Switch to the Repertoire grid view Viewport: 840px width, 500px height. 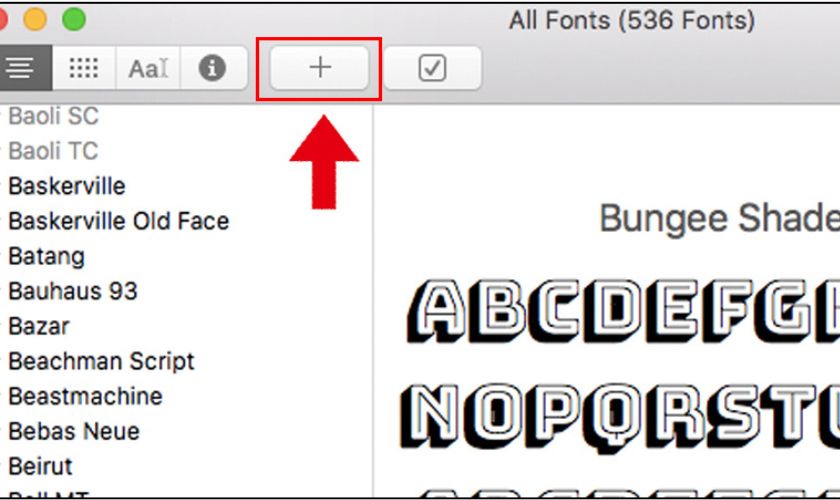pyautogui.click(x=84, y=68)
